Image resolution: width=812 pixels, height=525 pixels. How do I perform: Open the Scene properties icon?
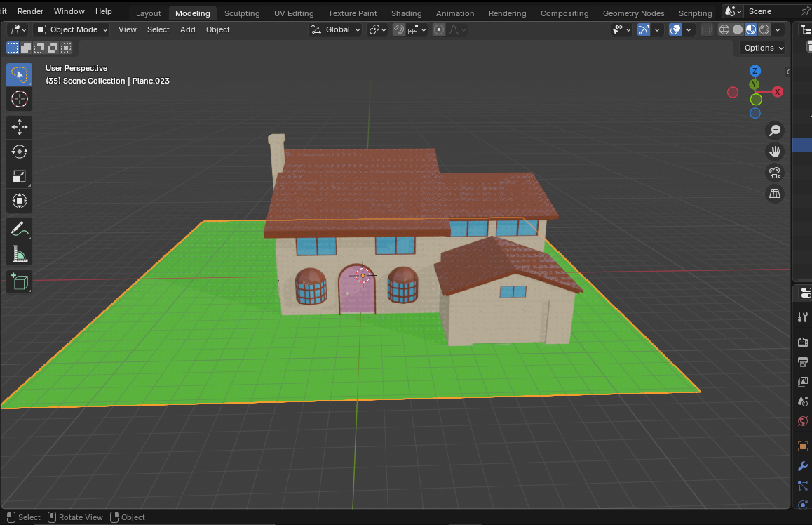point(803,401)
